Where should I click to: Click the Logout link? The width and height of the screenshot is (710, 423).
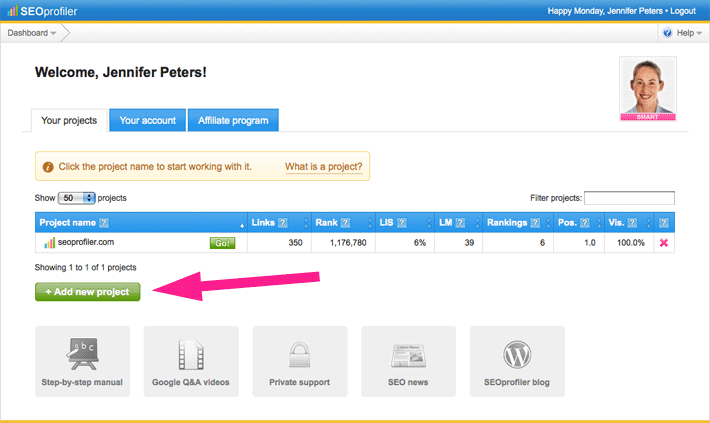point(682,10)
